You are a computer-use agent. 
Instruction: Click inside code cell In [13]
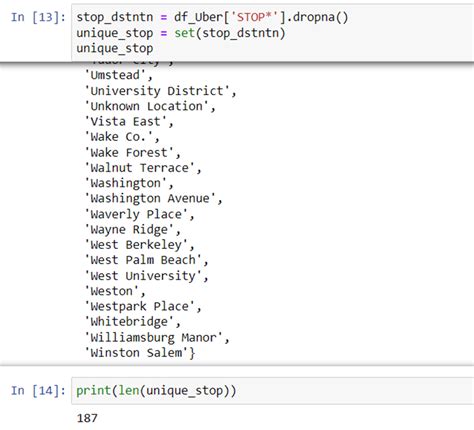pos(272,33)
